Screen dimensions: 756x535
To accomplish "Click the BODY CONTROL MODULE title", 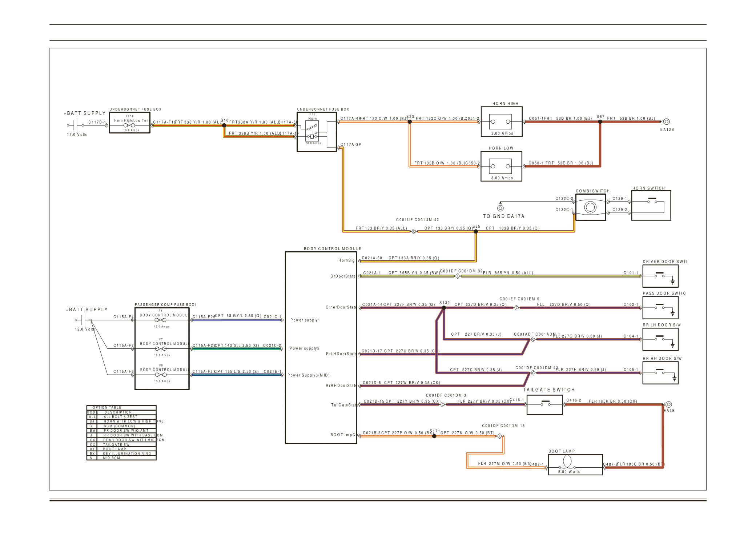I will (x=332, y=249).
